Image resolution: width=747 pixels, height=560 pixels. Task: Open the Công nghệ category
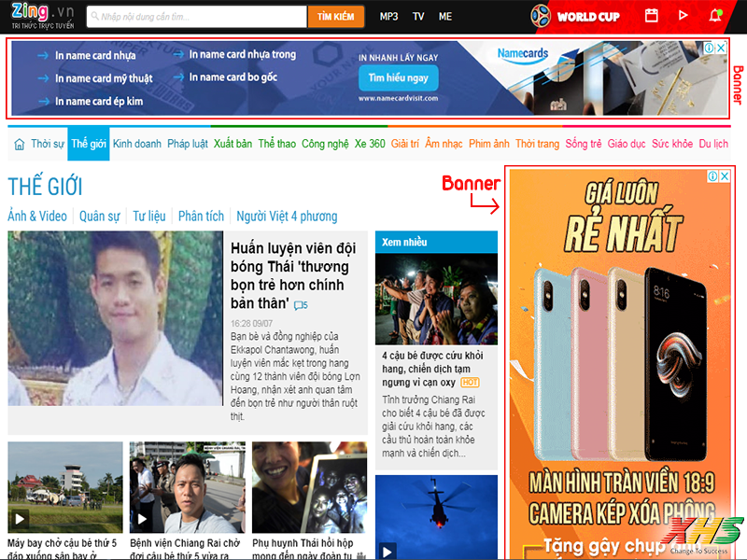pyautogui.click(x=325, y=144)
